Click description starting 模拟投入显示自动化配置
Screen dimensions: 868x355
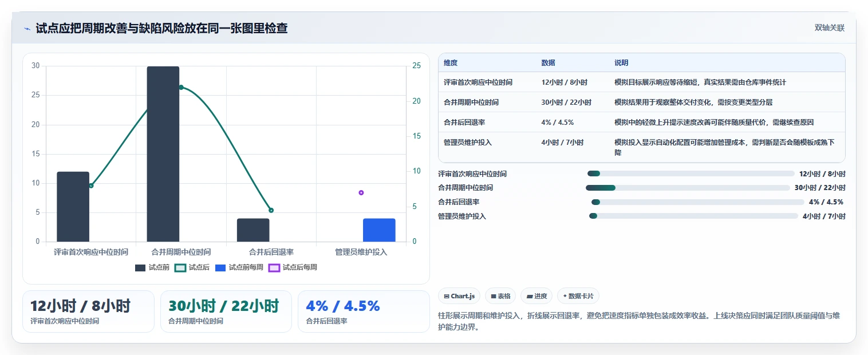click(724, 148)
